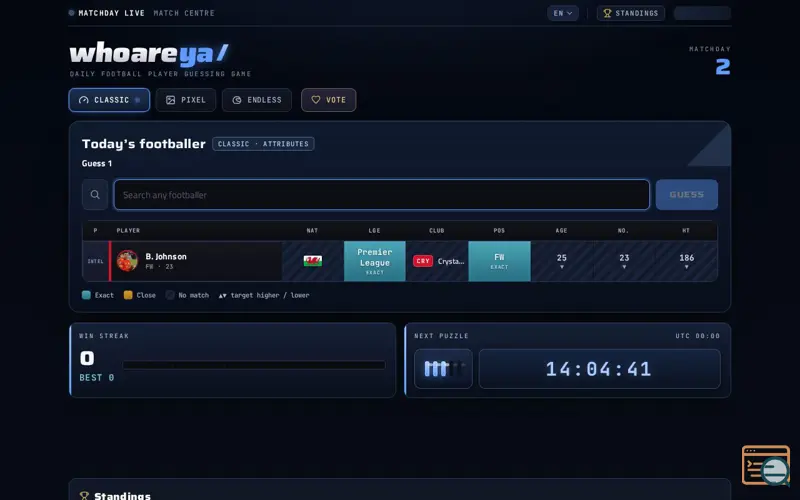Viewport: 800px width, 500px height.
Task: Click the Classic · Attributes badge
Action: [263, 144]
